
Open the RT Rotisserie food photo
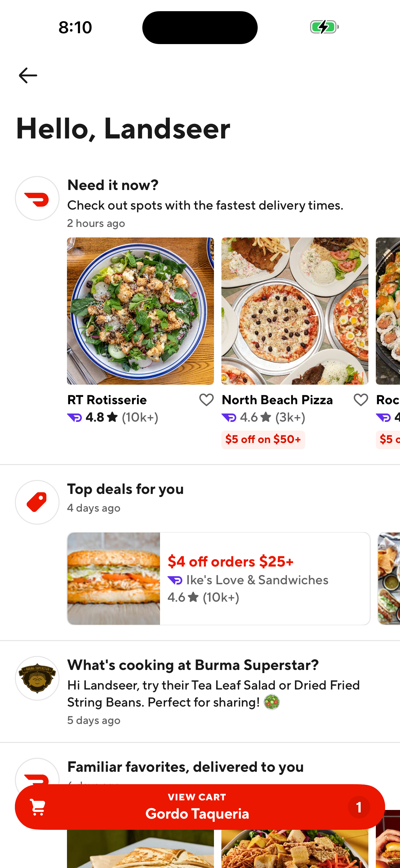[140, 311]
